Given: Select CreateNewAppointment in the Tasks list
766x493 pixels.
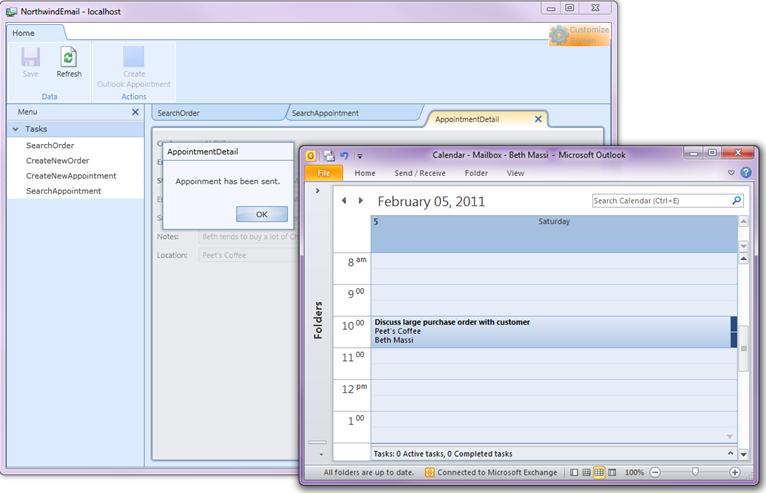Looking at the screenshot, I should (x=71, y=176).
